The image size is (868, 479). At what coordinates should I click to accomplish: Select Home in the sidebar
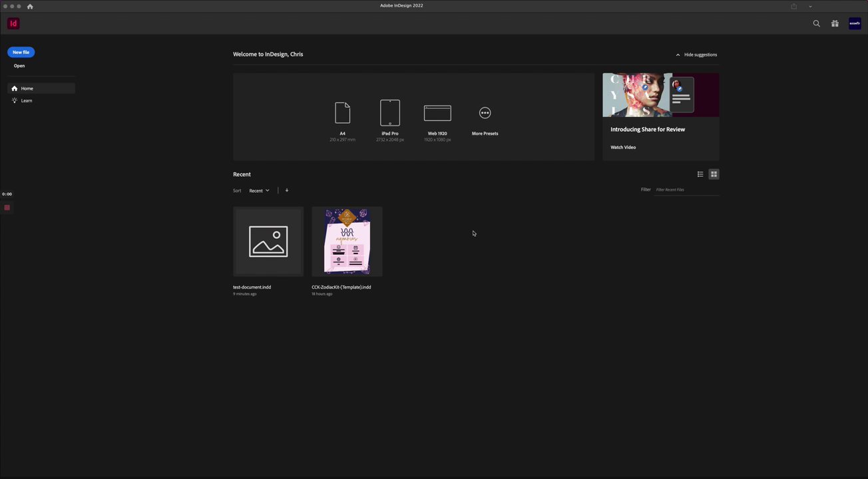41,88
